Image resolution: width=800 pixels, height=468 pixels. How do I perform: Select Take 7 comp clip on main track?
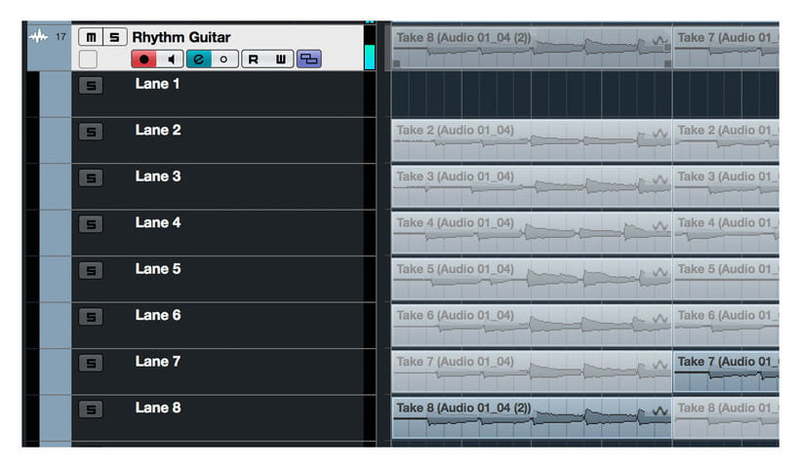726,48
